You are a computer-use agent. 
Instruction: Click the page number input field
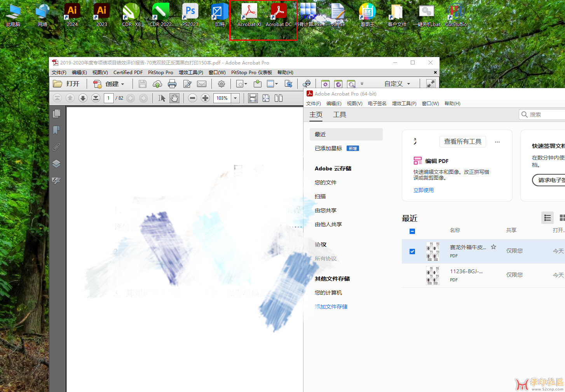coord(108,98)
